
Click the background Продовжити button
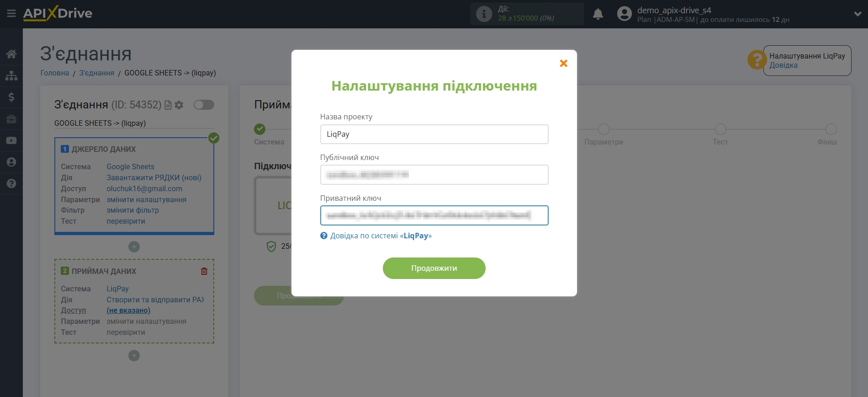coord(299,295)
